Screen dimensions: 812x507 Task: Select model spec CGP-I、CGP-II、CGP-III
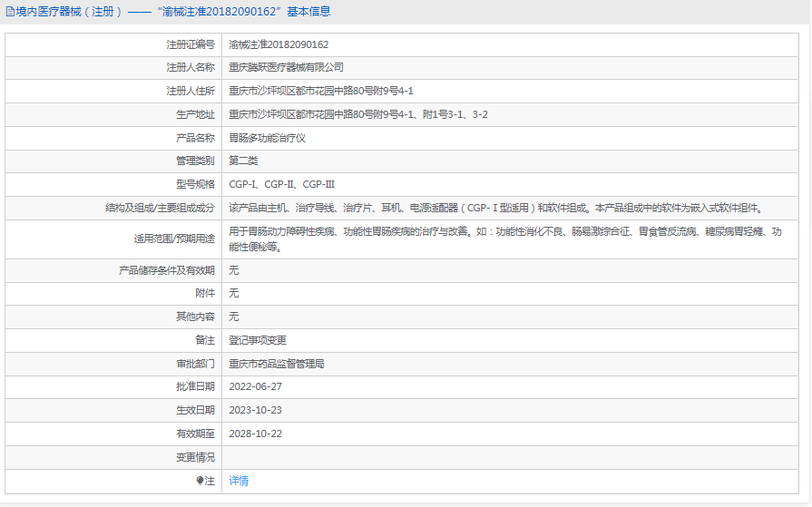[282, 184]
